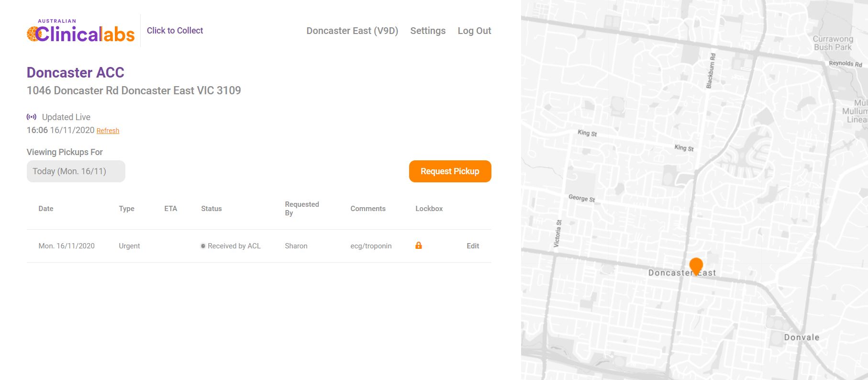
Task: Click the Mon. 16/11/2020 date cell
Action: 67,246
